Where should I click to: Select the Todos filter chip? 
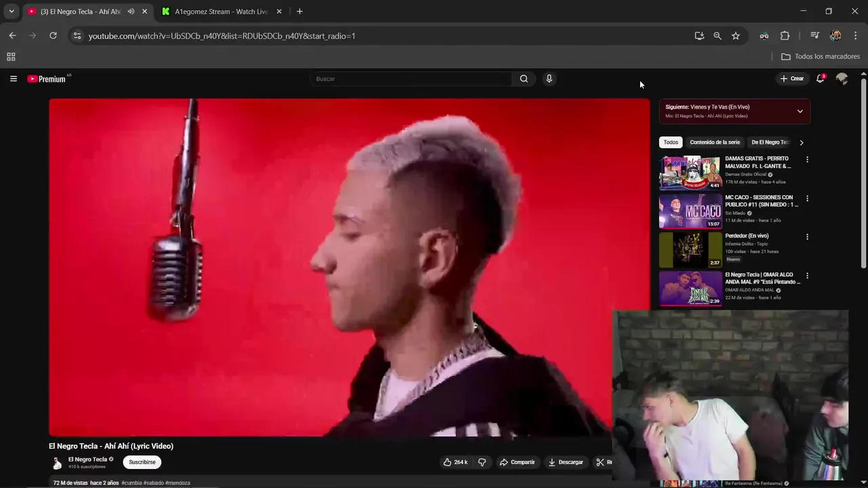pos(671,142)
